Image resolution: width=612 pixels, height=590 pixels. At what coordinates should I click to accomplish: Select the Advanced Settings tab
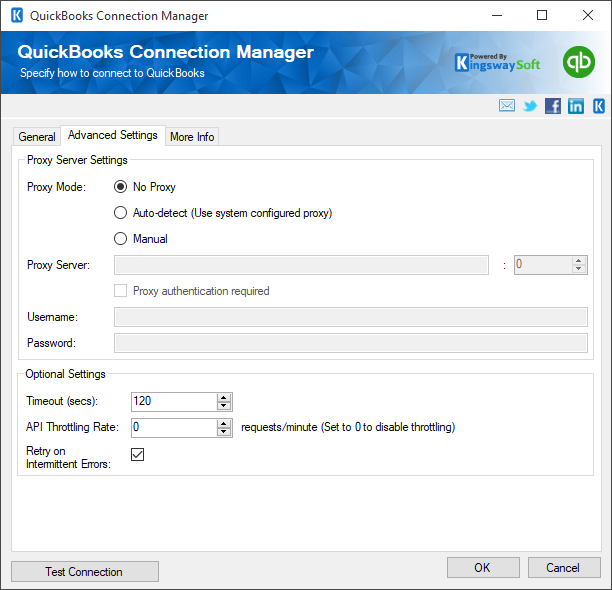(x=113, y=135)
